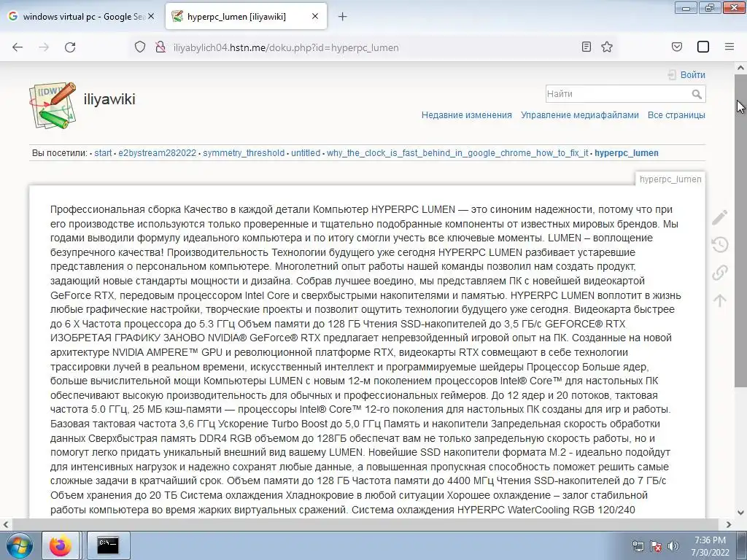Close the hyperpc_lumen tab
Viewport: 747px width, 560px height.
[315, 16]
